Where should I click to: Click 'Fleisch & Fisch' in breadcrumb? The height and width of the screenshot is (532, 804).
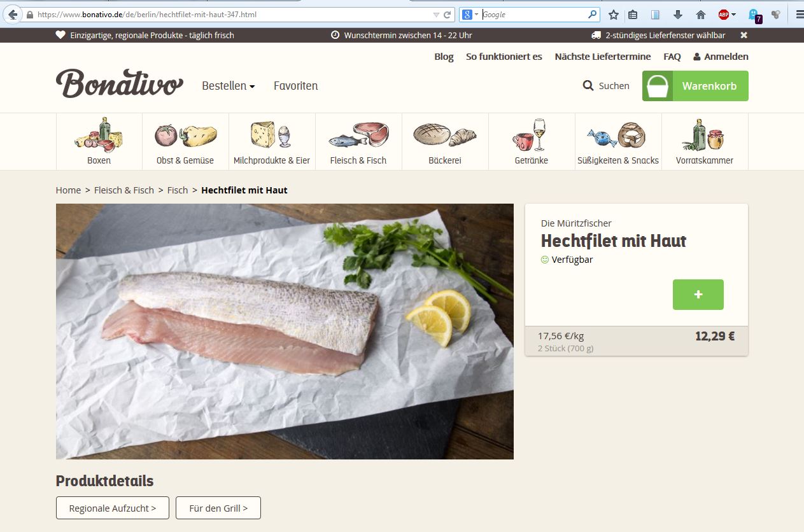(124, 190)
